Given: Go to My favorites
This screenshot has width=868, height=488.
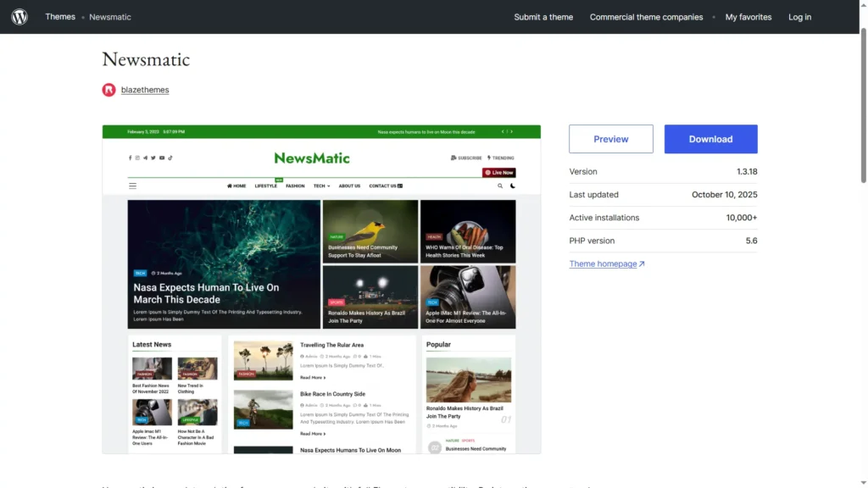Looking at the screenshot, I should click(748, 17).
